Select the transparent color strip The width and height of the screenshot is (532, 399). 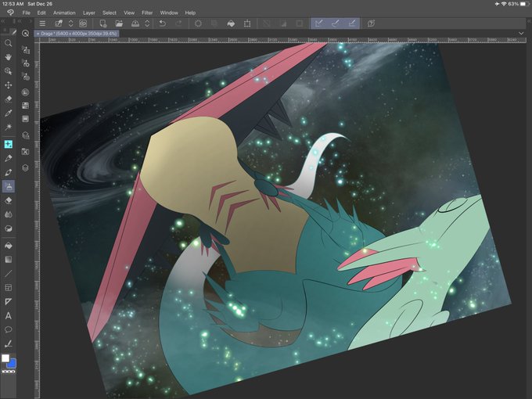[x=8, y=372]
